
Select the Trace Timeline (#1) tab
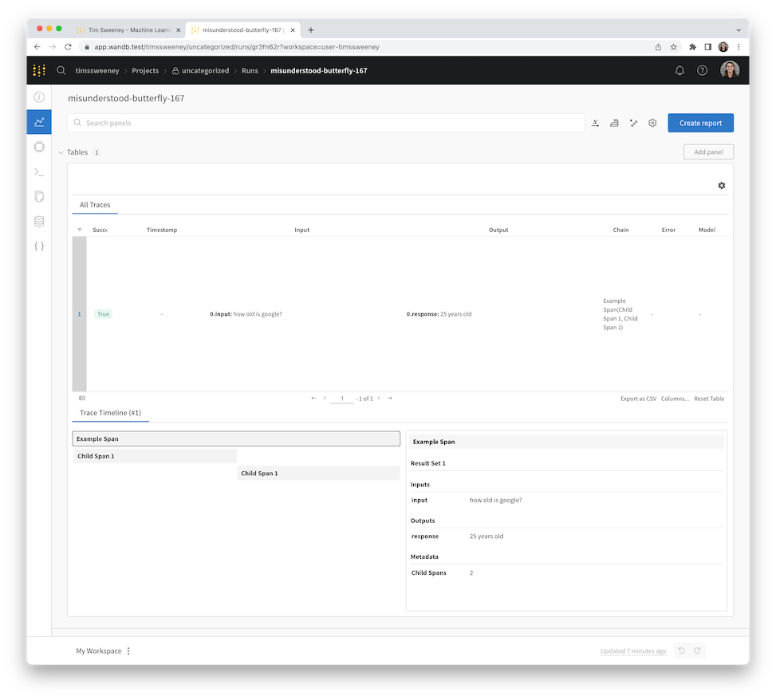click(x=110, y=413)
